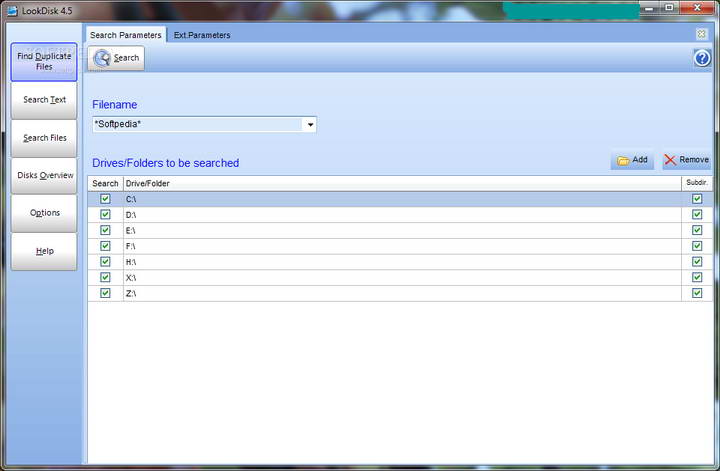The height and width of the screenshot is (471, 720).
Task: Click the Search magnifier icon
Action: tap(102, 58)
